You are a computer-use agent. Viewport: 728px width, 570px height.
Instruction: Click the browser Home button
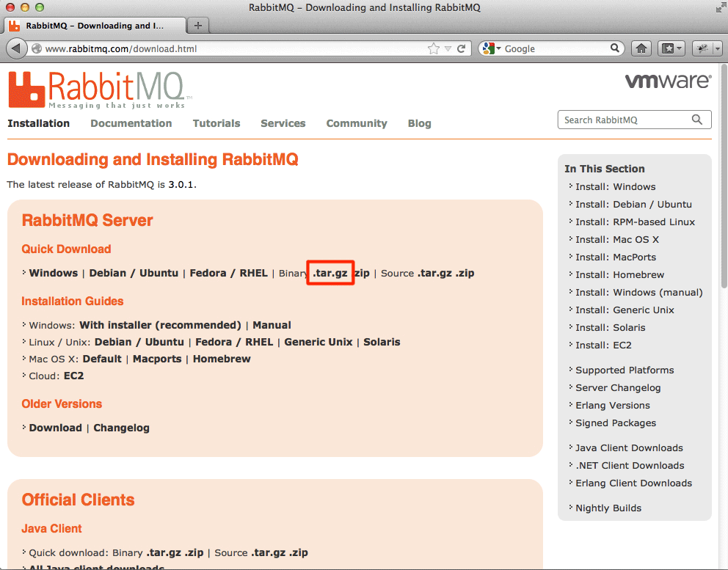coord(641,48)
